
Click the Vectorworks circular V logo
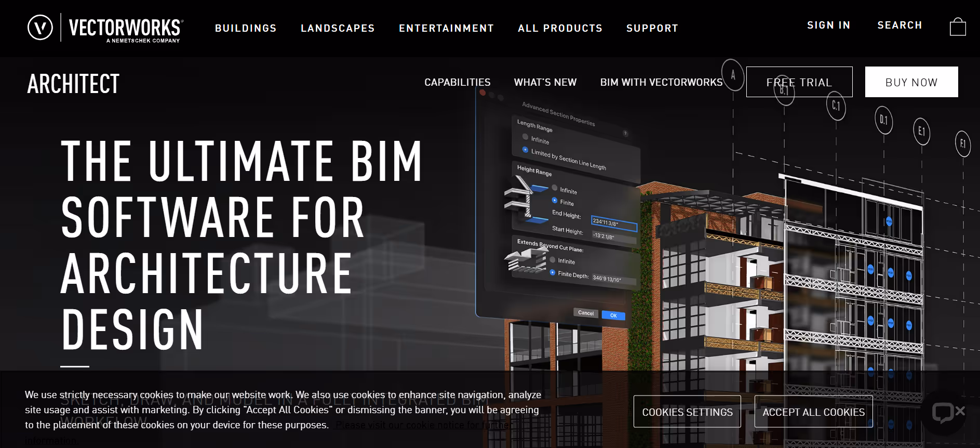tap(40, 28)
